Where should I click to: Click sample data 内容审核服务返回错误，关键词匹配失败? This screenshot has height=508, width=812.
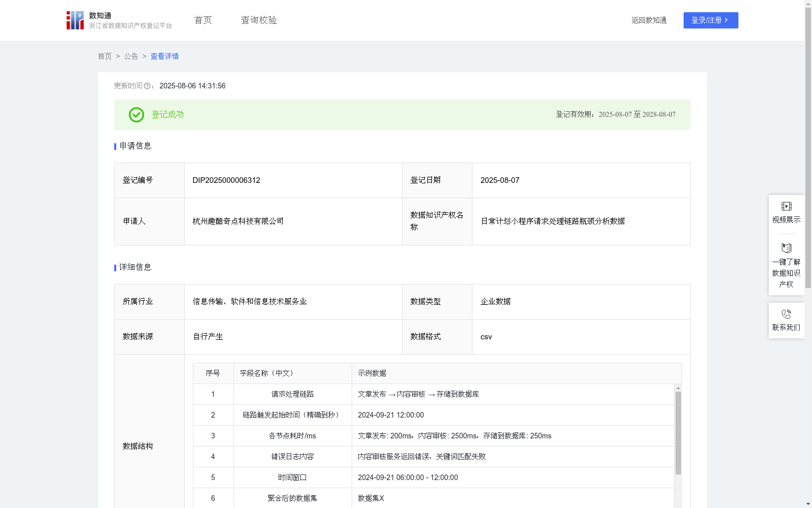[422, 457]
